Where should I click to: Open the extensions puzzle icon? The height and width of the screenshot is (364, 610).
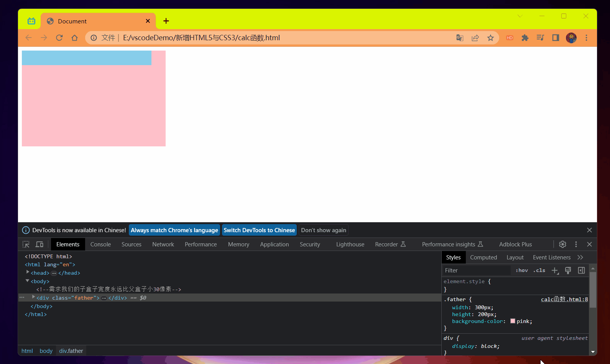pos(525,38)
